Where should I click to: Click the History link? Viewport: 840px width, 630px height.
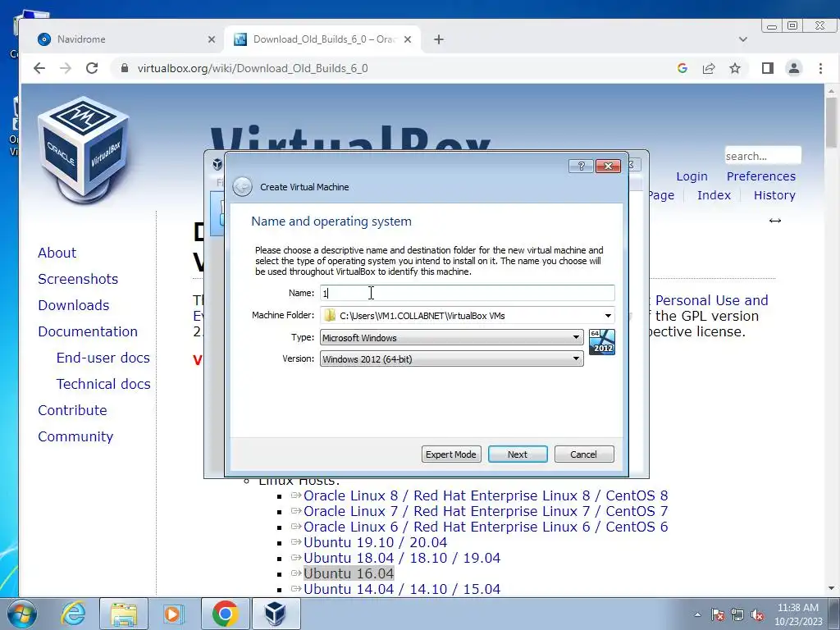point(774,195)
